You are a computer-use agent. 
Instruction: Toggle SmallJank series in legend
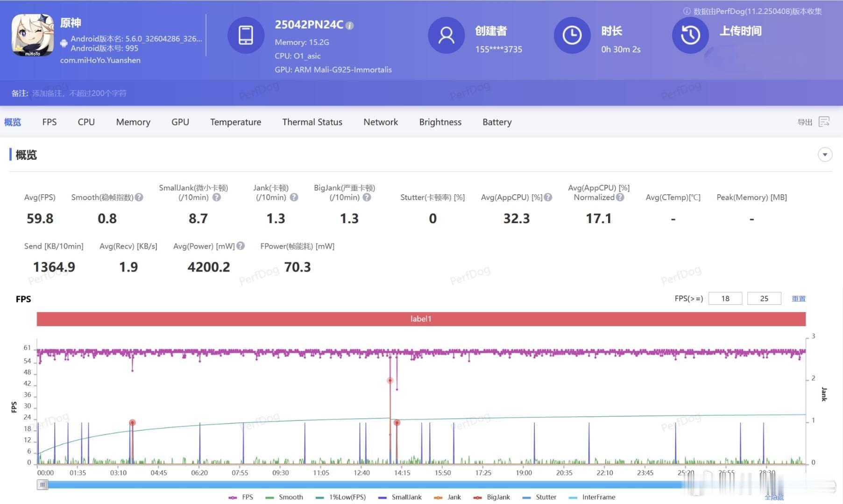400,497
